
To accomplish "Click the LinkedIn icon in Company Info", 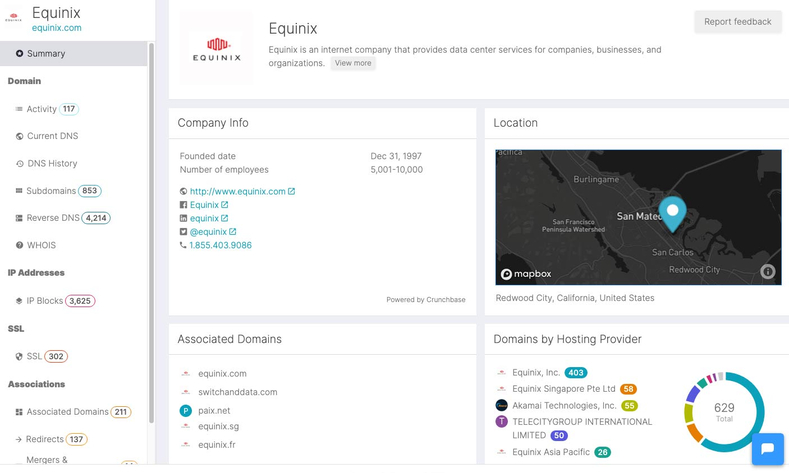I will point(183,218).
